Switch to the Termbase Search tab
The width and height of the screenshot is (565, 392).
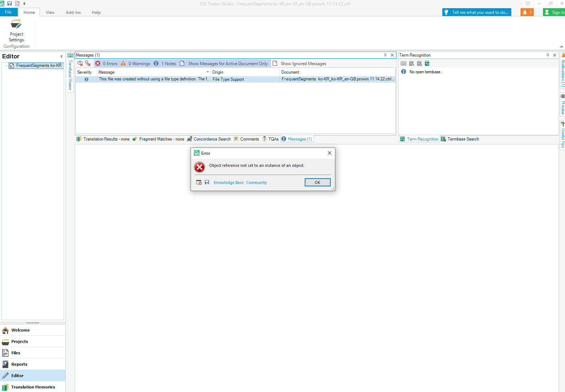pyautogui.click(x=460, y=139)
